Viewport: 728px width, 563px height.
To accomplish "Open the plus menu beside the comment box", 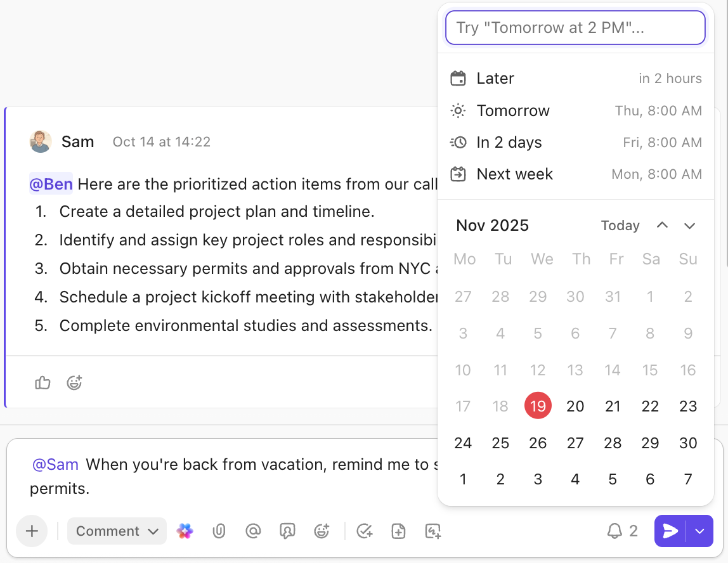I will pos(32,531).
